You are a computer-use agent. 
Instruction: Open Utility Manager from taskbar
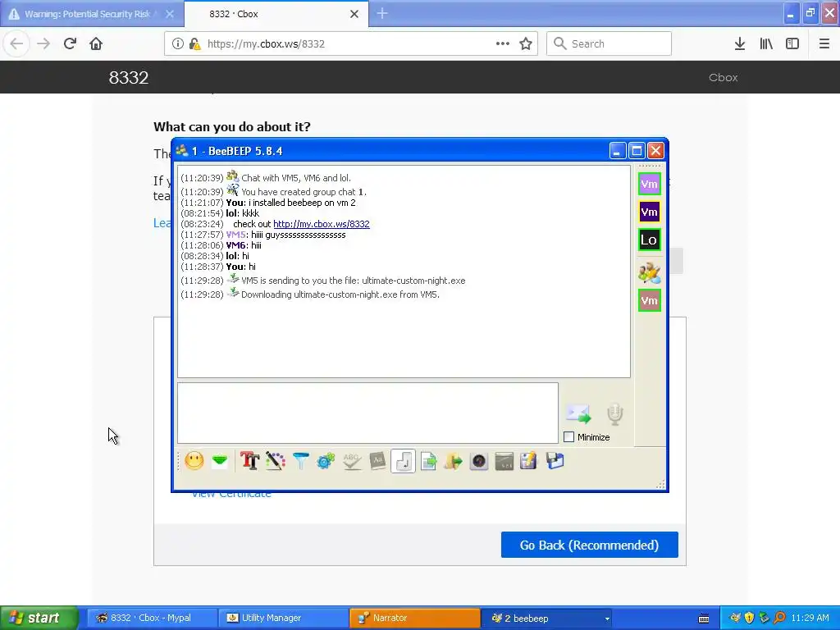(282, 618)
